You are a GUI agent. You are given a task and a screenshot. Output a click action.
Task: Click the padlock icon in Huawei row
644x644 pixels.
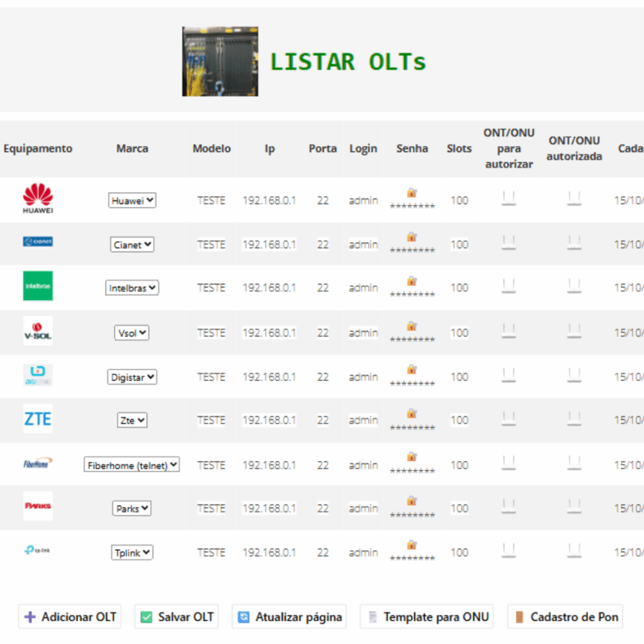[412, 193]
